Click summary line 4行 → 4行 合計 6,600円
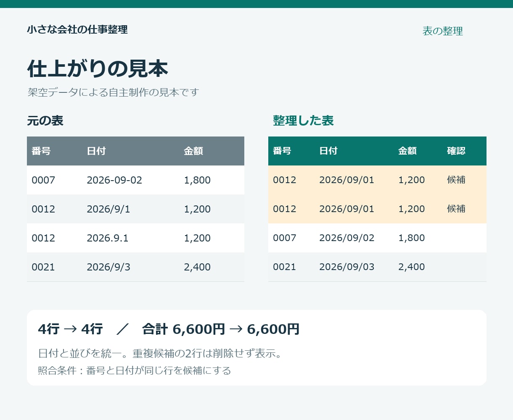The width and height of the screenshot is (513, 420). 169,329
